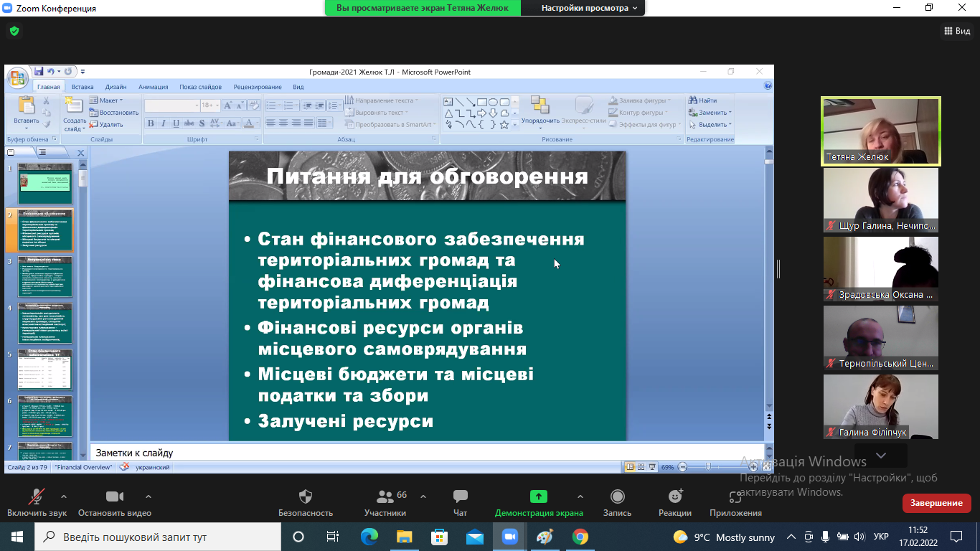Click the Завершение end meeting button
The height and width of the screenshot is (551, 980).
[x=936, y=503]
